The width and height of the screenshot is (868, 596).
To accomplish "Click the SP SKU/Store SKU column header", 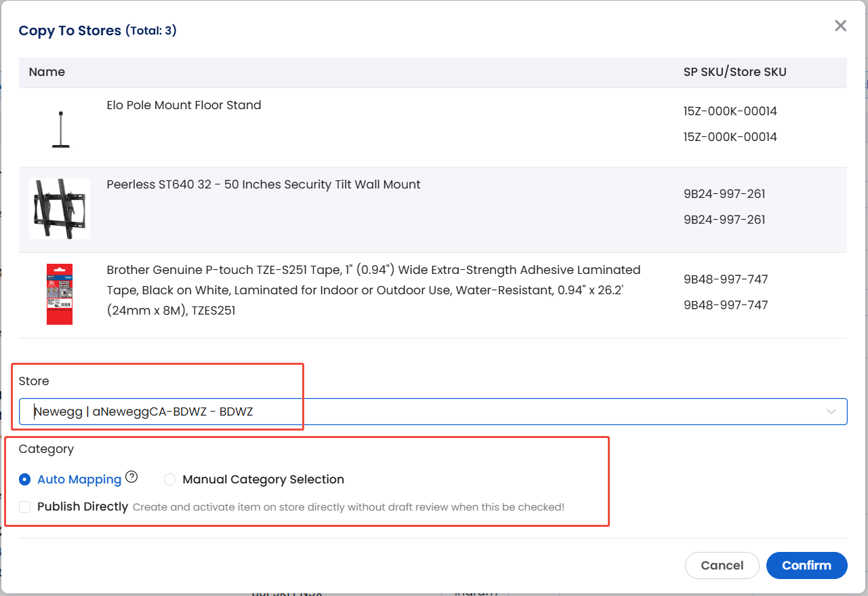I will click(x=735, y=72).
